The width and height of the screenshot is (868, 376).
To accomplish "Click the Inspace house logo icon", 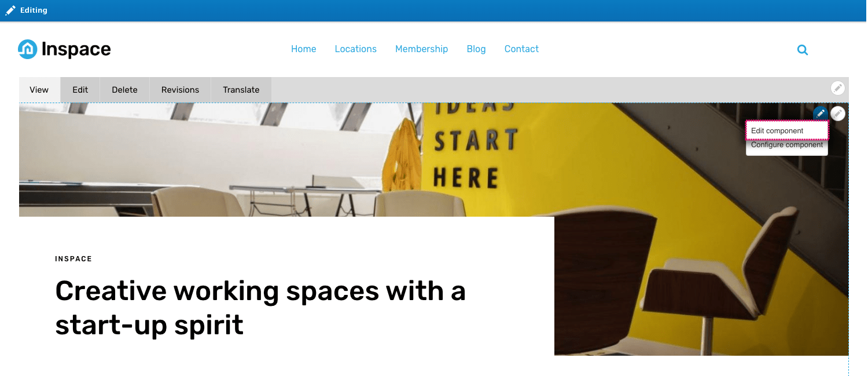I will coord(27,49).
